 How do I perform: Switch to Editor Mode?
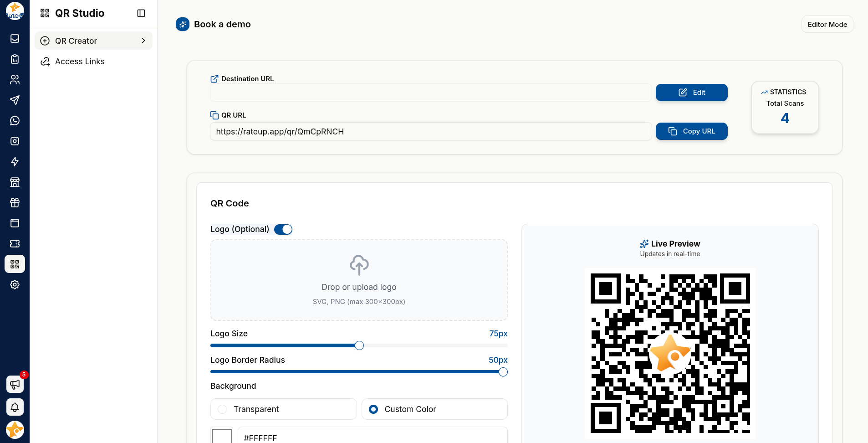click(827, 25)
